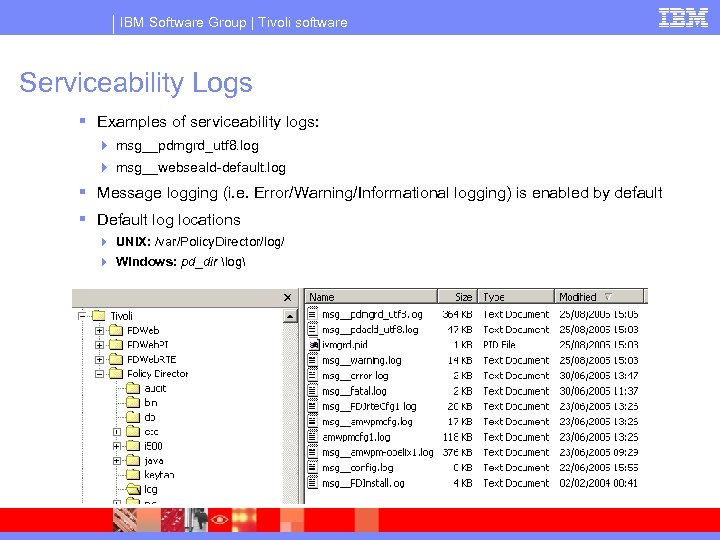Image resolution: width=720 pixels, height=540 pixels.
Task: Sort files by Modified column header
Action: point(599,297)
